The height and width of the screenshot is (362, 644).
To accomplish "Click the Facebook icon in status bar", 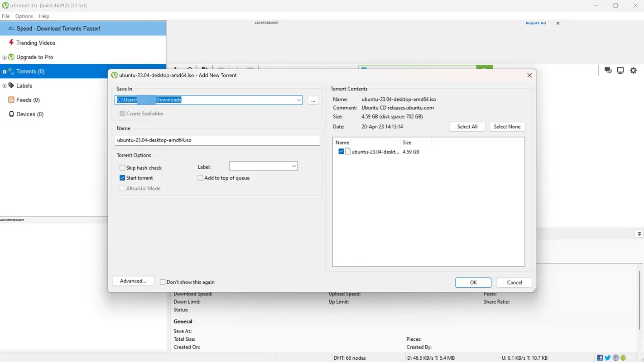I will [600, 358].
